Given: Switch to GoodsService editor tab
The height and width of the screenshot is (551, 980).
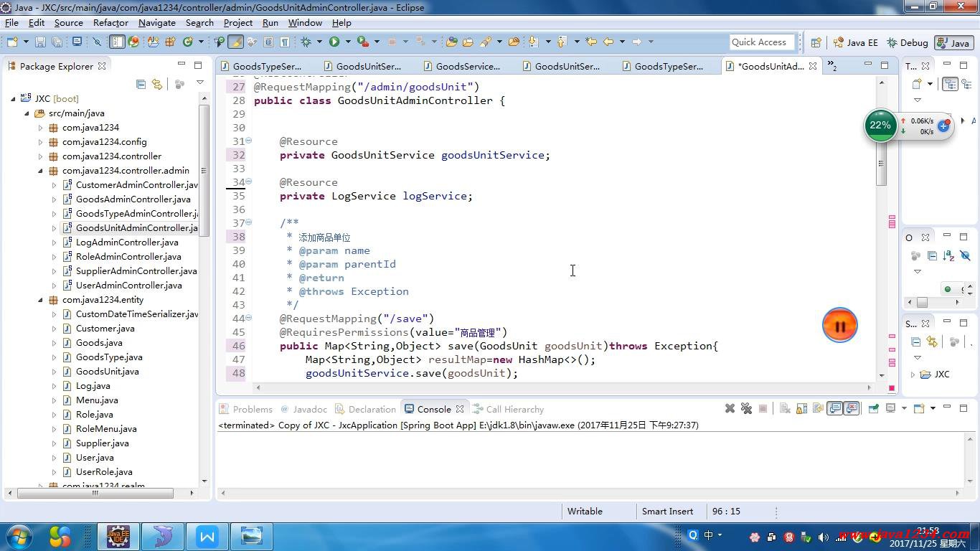Looking at the screenshot, I should click(x=461, y=66).
